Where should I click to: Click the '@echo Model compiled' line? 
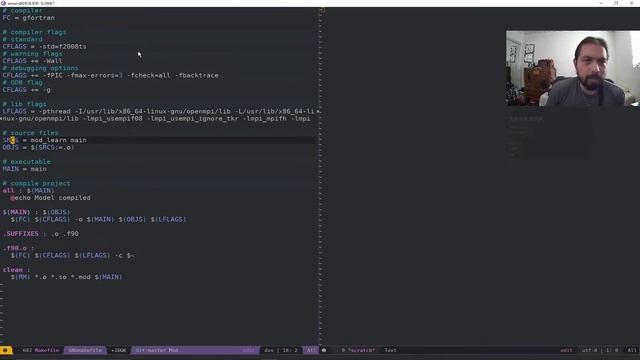pyautogui.click(x=51, y=198)
